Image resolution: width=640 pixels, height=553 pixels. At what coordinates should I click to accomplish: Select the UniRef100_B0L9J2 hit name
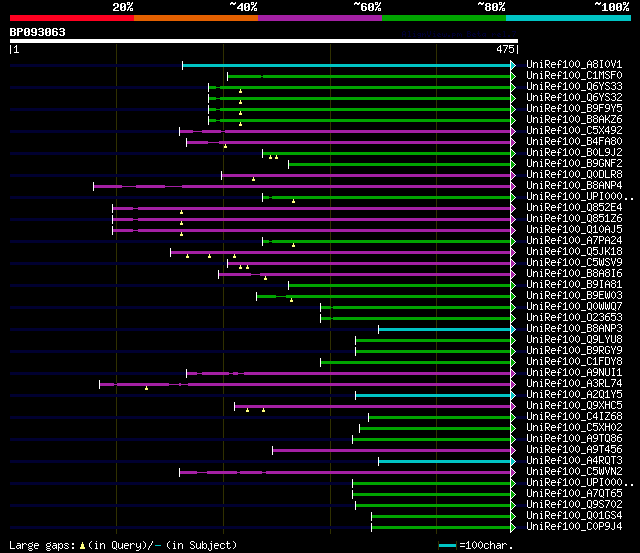[574, 153]
